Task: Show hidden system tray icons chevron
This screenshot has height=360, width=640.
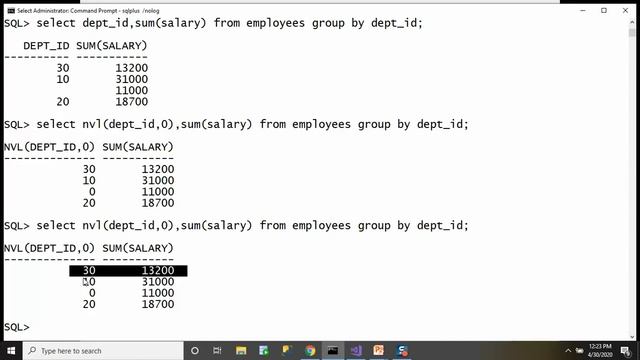Action: [568, 351]
